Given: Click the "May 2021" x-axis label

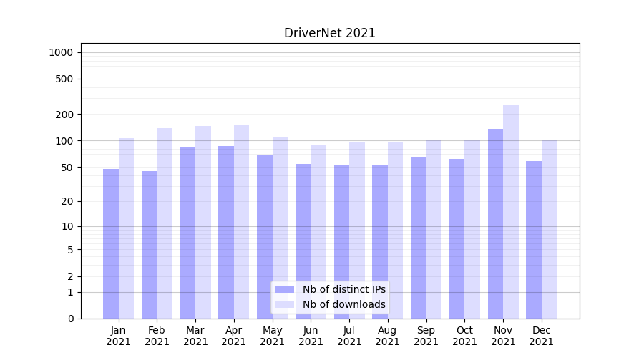Looking at the screenshot, I should coord(272,336).
